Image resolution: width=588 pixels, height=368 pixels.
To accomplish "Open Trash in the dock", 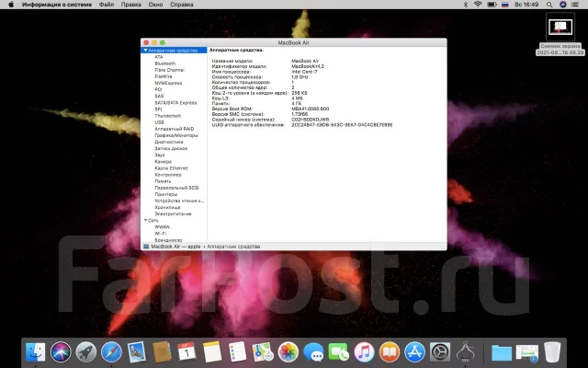I will click(x=552, y=351).
